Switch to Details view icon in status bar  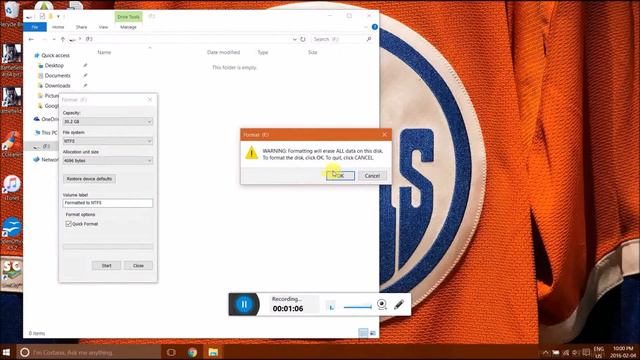363,333
